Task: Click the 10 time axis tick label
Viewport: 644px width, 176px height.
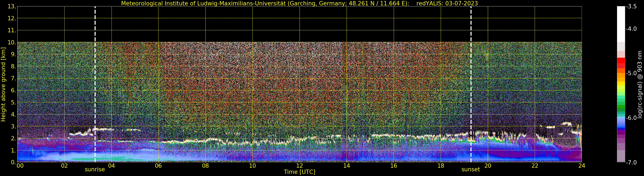Action: click(x=252, y=166)
